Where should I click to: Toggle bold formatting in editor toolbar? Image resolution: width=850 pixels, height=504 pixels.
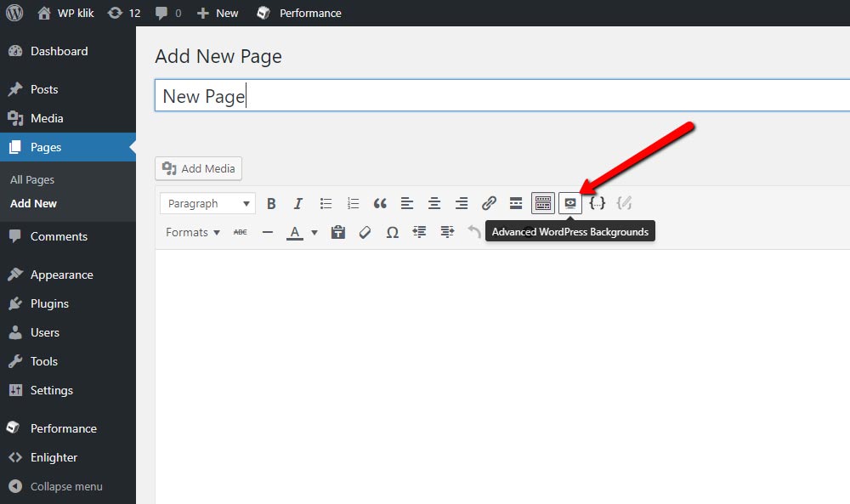(271, 204)
